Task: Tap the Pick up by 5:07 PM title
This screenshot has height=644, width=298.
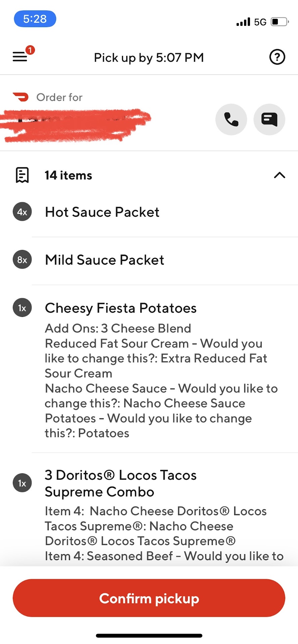Action: tap(149, 58)
